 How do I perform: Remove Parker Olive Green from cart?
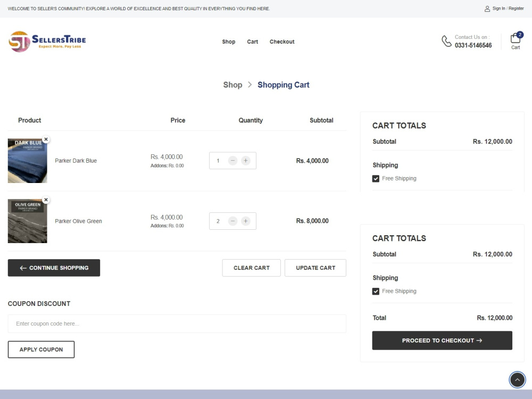tap(46, 199)
